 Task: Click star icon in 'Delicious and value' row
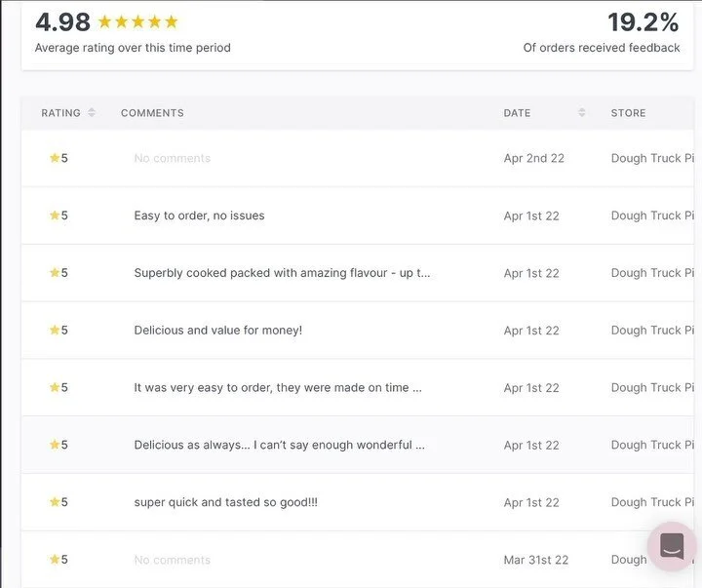pos(55,331)
